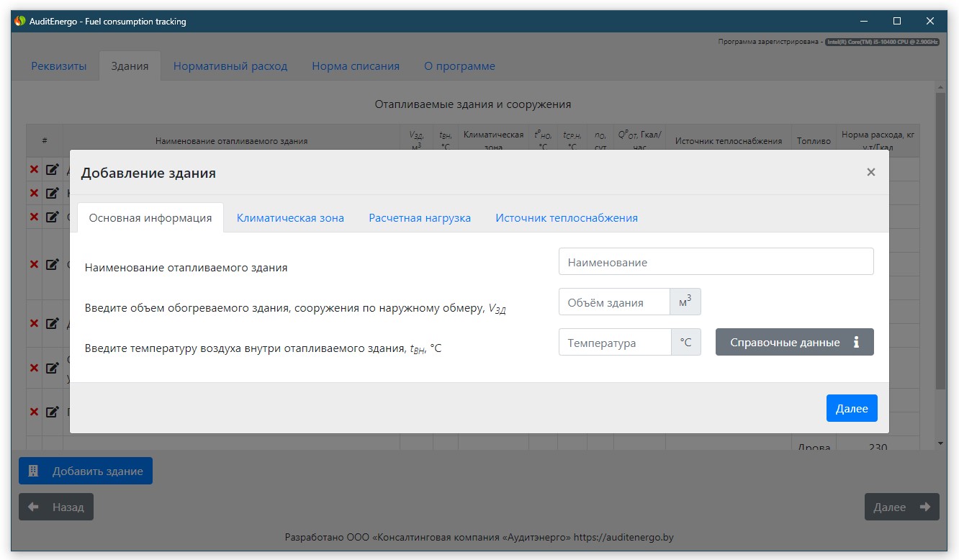Open the Расчетная нагрузка tab
959x560 pixels.
(x=420, y=218)
